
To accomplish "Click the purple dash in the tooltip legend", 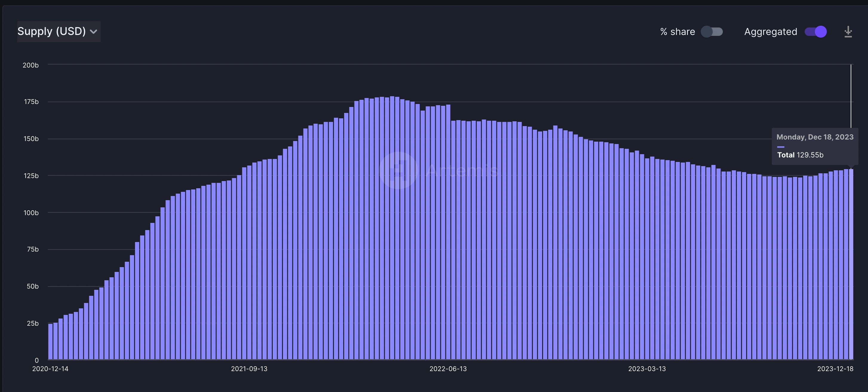I will (x=781, y=147).
